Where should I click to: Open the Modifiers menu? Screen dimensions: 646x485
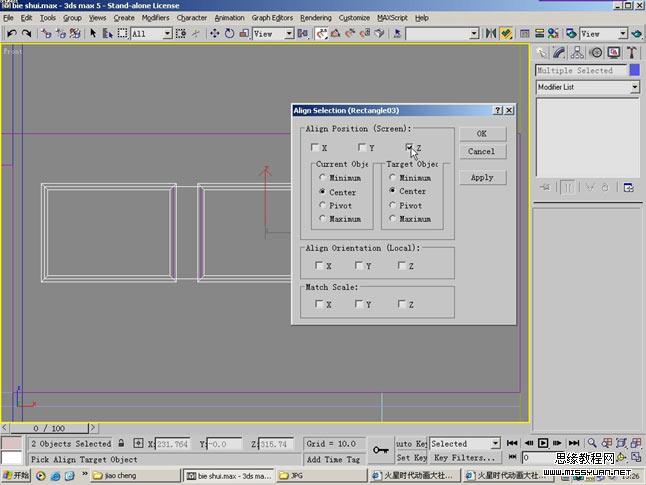click(155, 18)
